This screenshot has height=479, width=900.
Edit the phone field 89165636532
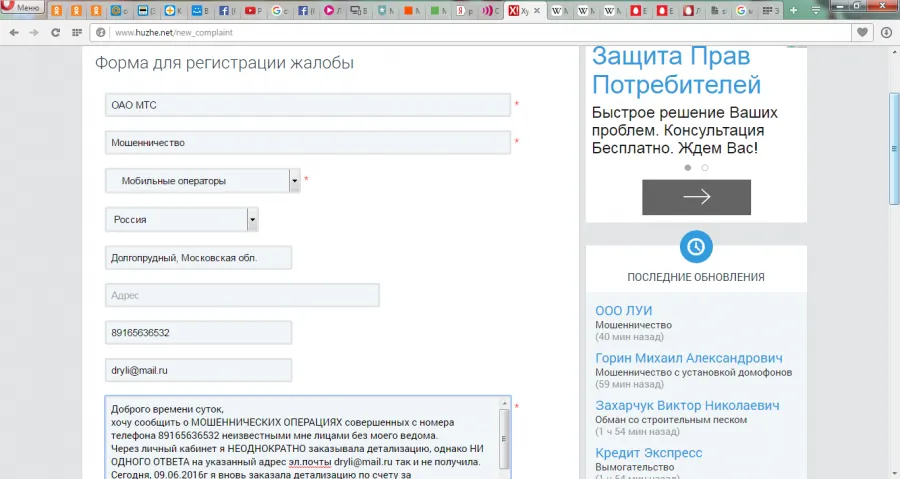198,333
